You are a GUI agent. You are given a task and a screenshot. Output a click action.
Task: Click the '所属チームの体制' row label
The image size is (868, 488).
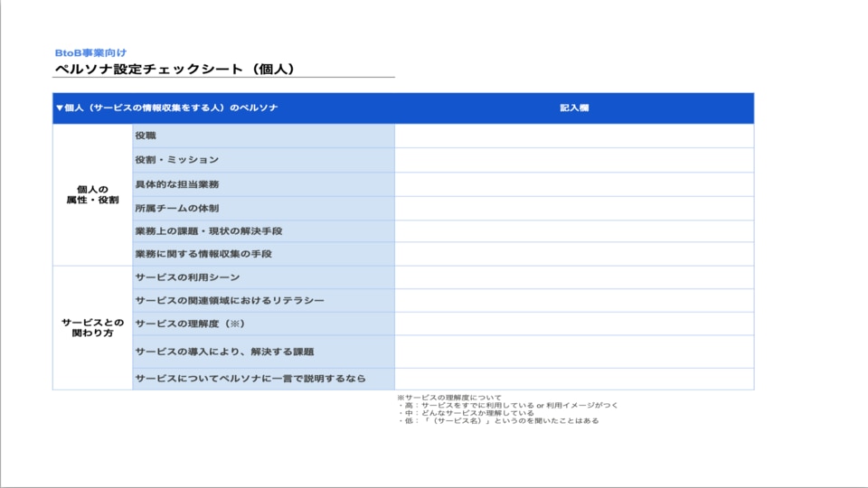pos(177,209)
